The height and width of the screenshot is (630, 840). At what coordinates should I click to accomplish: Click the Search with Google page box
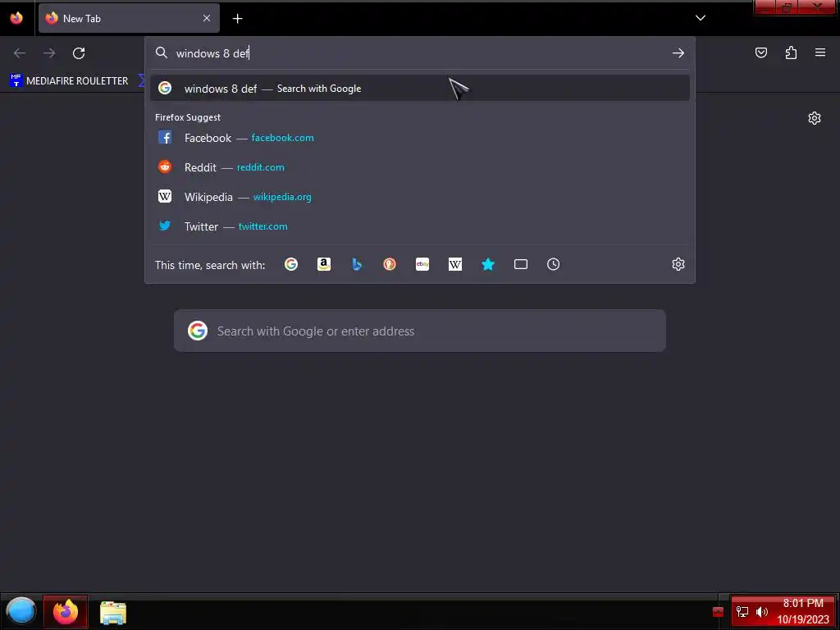point(420,331)
